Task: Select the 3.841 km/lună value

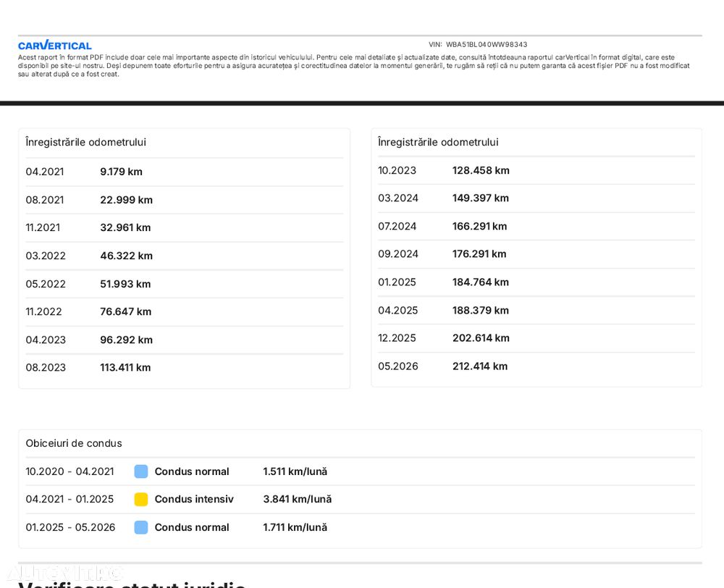Action: (x=298, y=500)
